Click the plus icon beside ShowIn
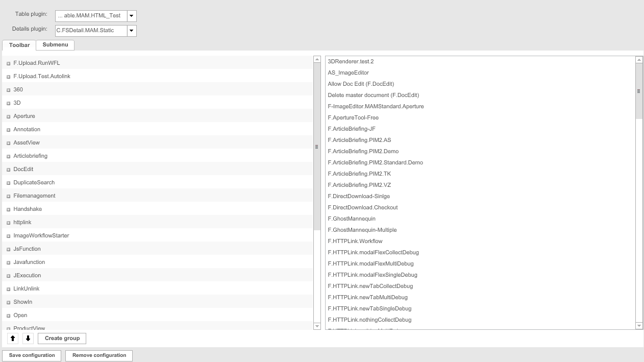The width and height of the screenshot is (644, 362). pos(8,302)
